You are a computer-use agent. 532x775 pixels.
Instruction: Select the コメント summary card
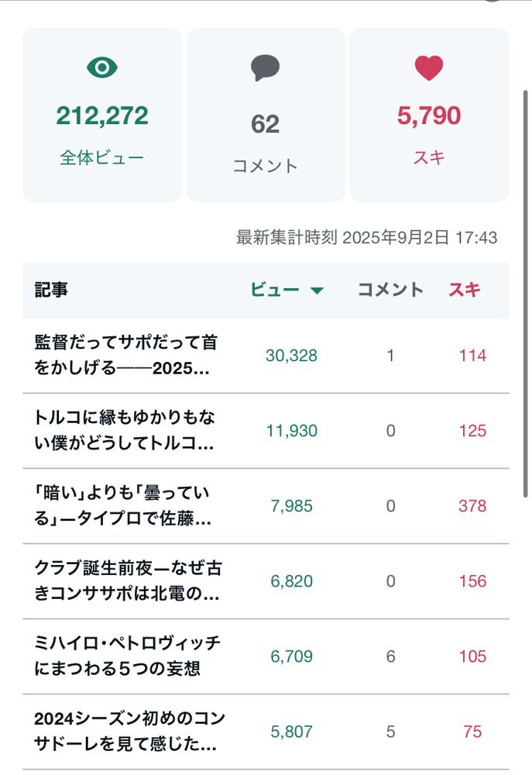pos(266,115)
